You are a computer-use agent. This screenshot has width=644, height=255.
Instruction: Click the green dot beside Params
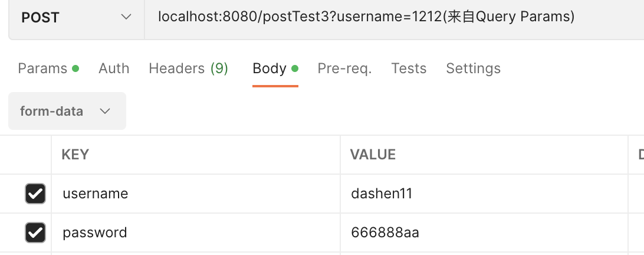(x=75, y=68)
